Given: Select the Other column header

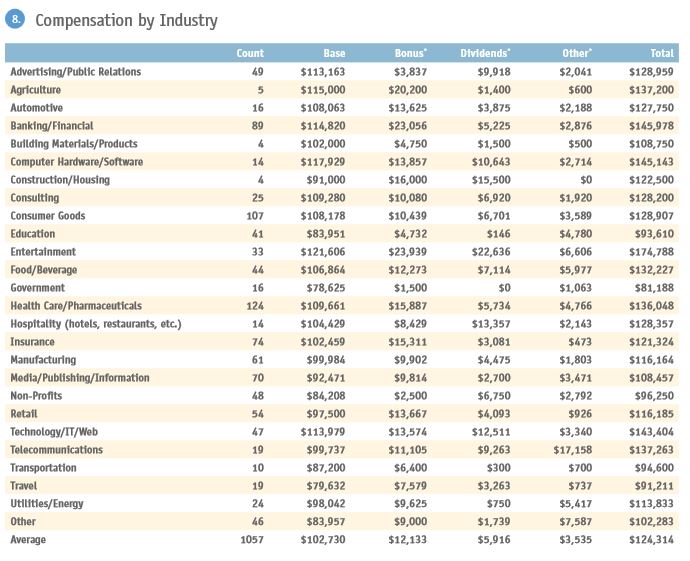Looking at the screenshot, I should tap(576, 53).
